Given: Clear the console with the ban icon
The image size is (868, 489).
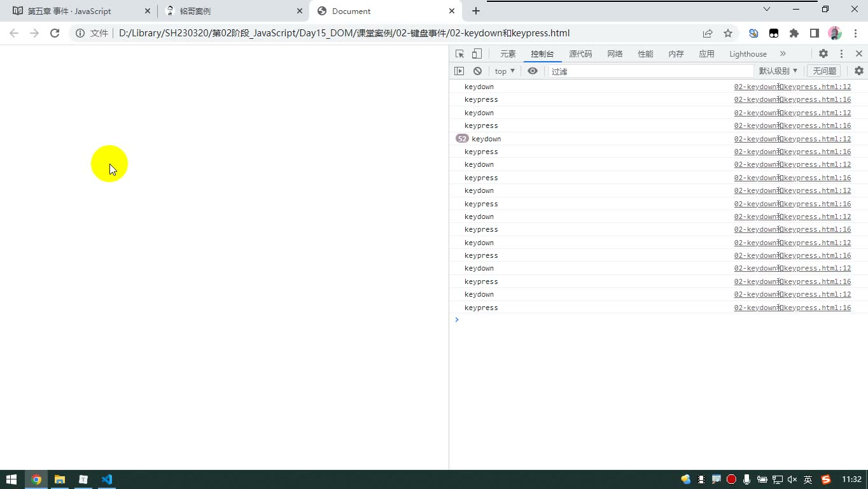Looking at the screenshot, I should click(x=477, y=71).
